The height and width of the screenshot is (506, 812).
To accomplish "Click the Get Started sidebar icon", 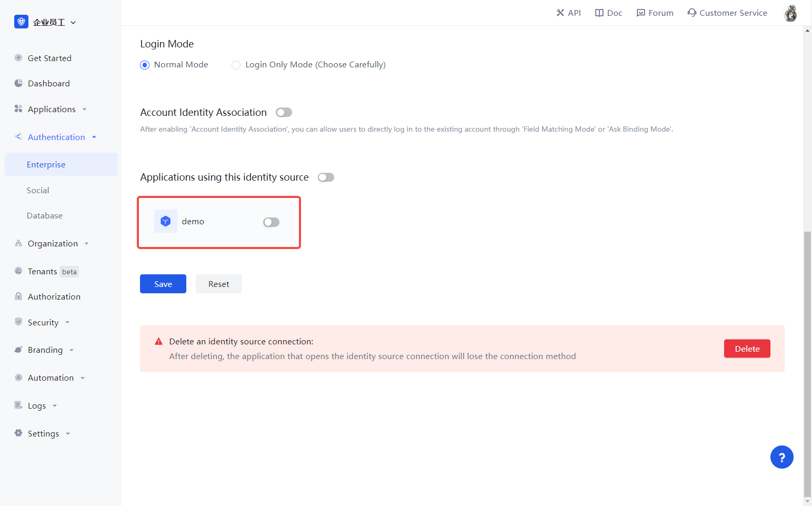I will [18, 58].
